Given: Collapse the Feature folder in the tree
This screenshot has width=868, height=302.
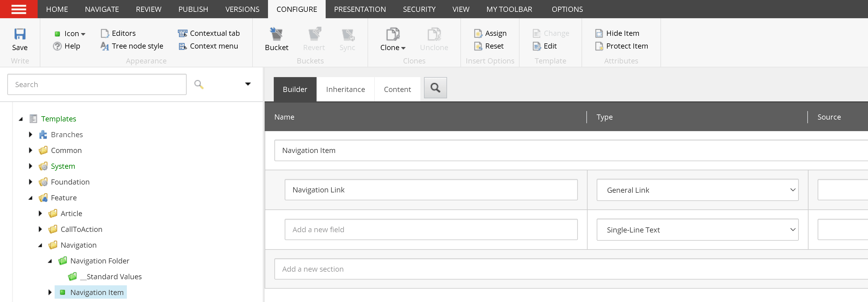Looking at the screenshot, I should (31, 198).
